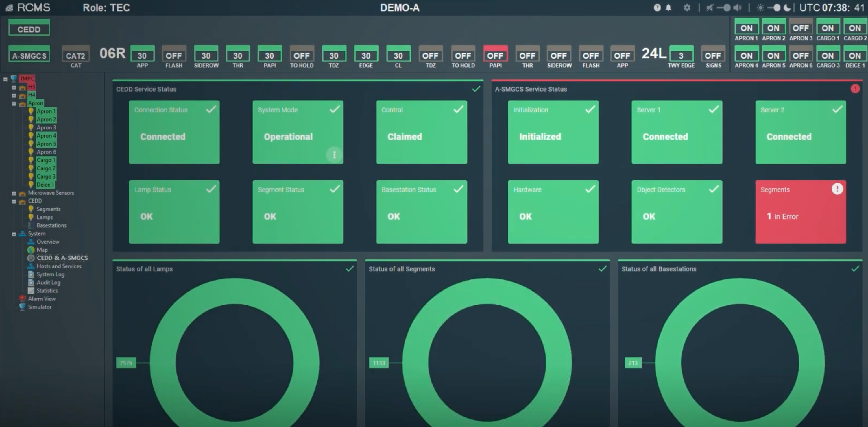Image resolution: width=868 pixels, height=427 pixels.
Task: Select Apron 3 in the tree
Action: click(x=46, y=127)
